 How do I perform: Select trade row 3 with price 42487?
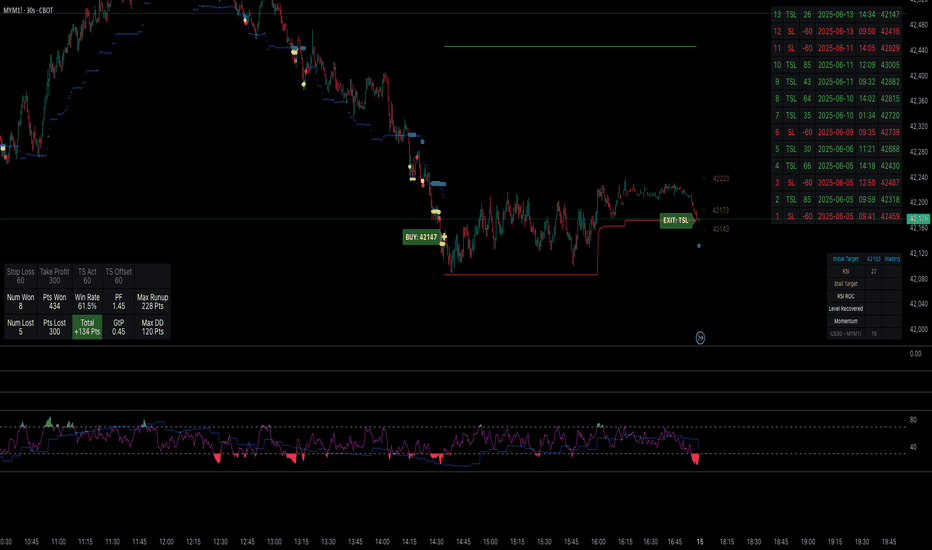point(836,183)
